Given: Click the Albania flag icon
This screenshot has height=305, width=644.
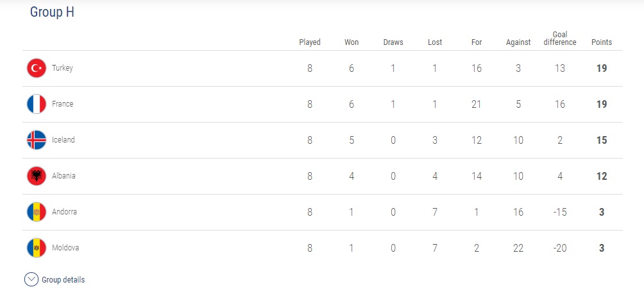Looking at the screenshot, I should 37,176.
